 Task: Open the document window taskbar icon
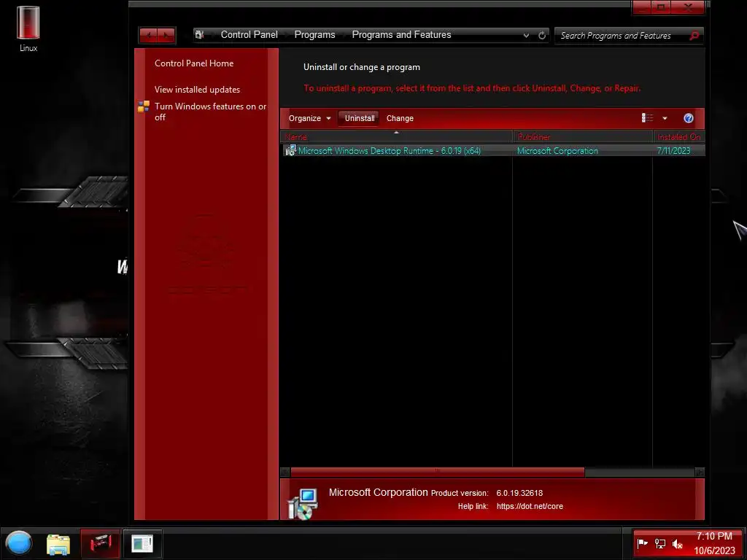pyautogui.click(x=142, y=543)
